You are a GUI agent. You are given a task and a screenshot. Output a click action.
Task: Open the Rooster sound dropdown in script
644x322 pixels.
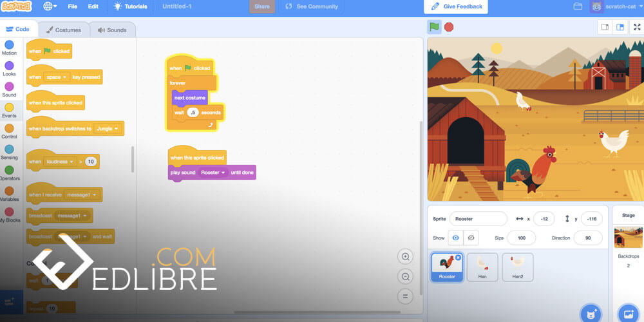tap(213, 173)
